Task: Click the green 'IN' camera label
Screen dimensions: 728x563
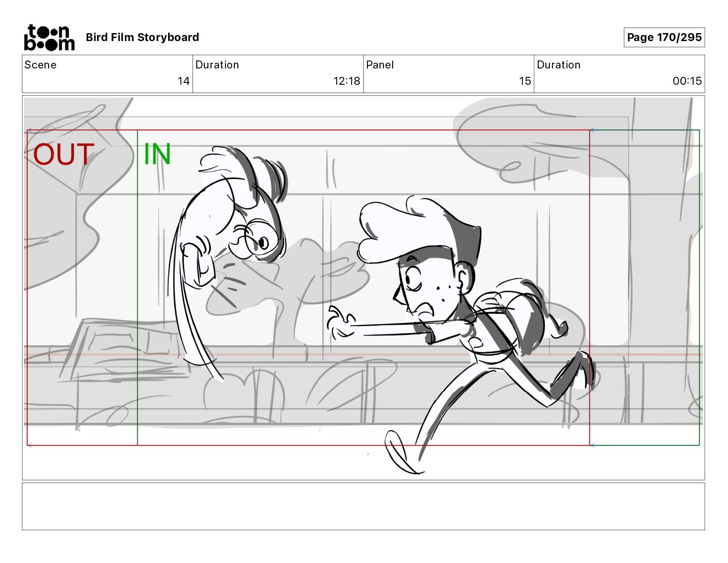Action: click(158, 154)
